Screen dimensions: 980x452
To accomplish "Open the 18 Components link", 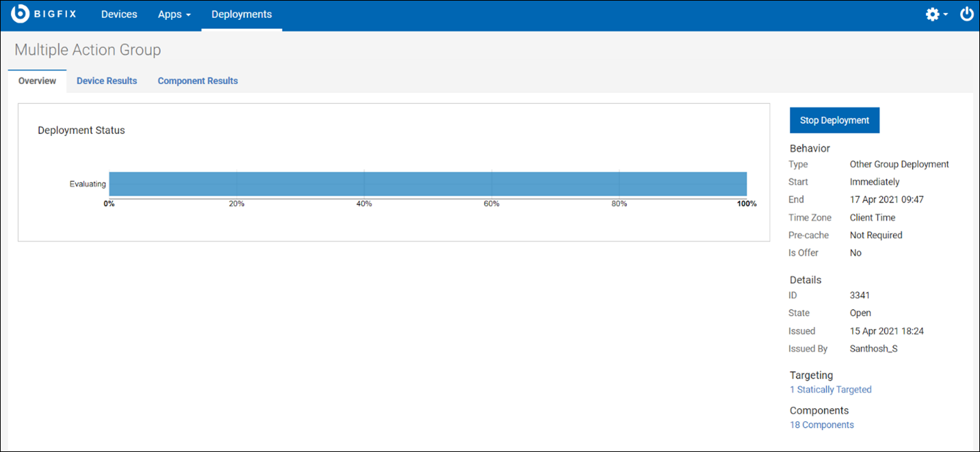I will point(821,425).
